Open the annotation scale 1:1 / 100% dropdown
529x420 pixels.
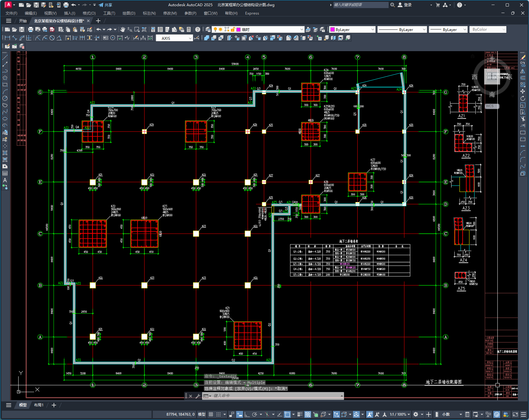[x=400, y=414]
